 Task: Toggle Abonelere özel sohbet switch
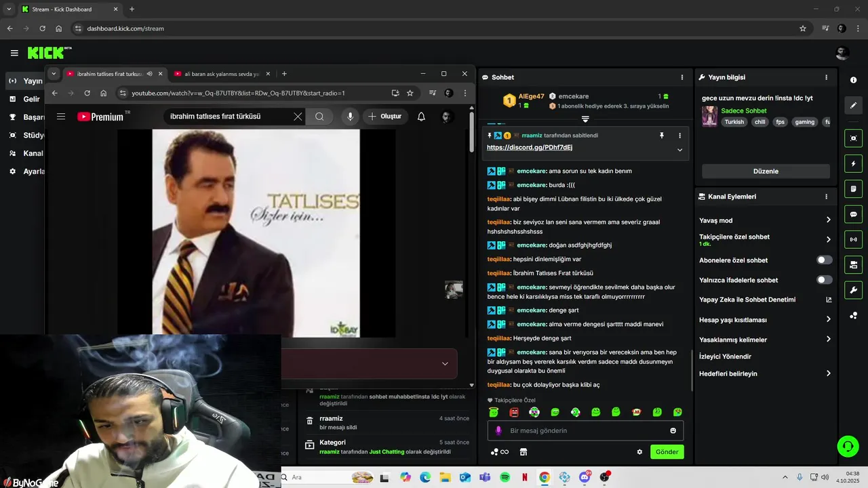tap(824, 260)
